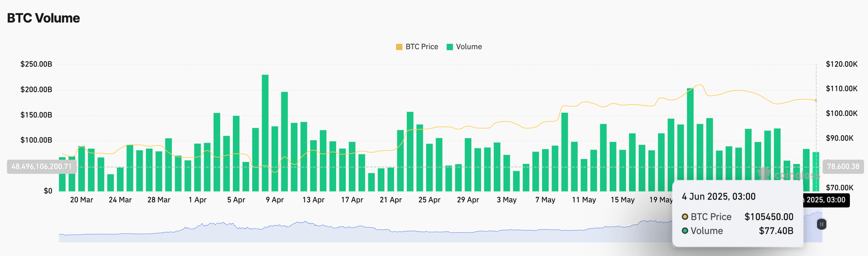
Task: Click the $105450.00 value in the tooltip
Action: [x=769, y=217]
